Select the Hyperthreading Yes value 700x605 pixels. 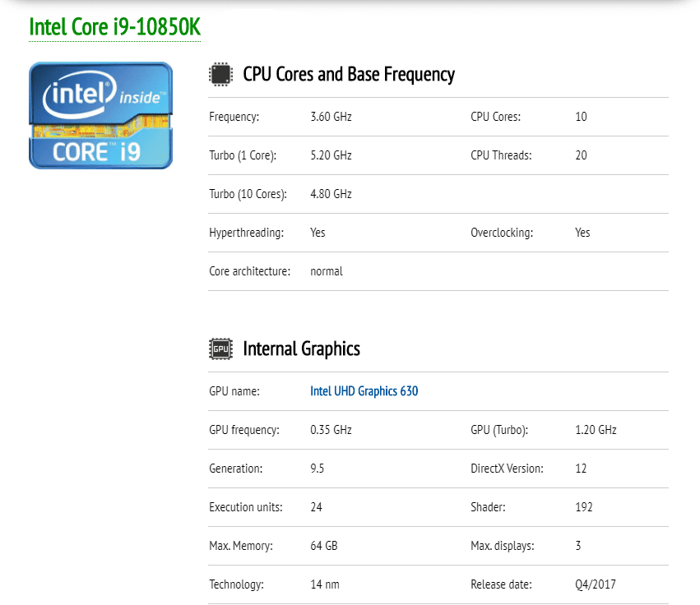point(318,233)
